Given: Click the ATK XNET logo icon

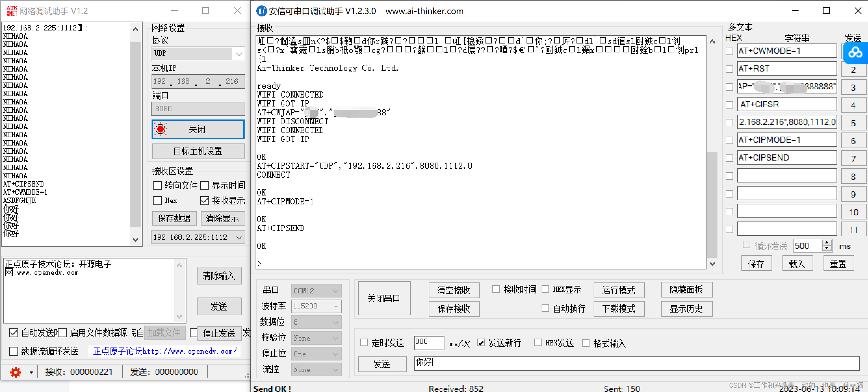Looking at the screenshot, I should [12, 11].
